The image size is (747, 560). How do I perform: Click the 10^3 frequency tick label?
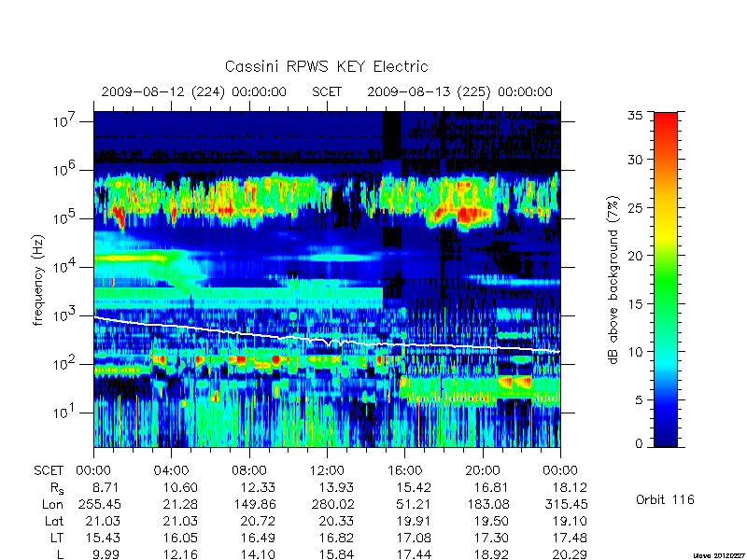(x=65, y=315)
